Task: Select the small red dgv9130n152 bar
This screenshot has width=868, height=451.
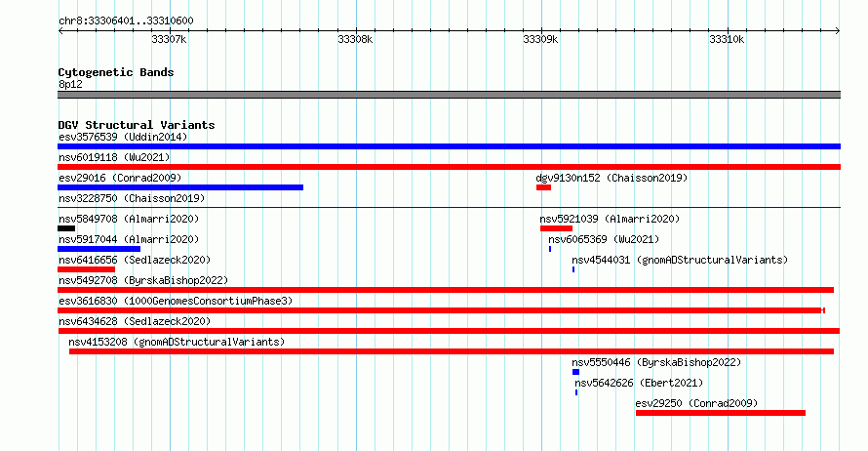Action: 543,187
